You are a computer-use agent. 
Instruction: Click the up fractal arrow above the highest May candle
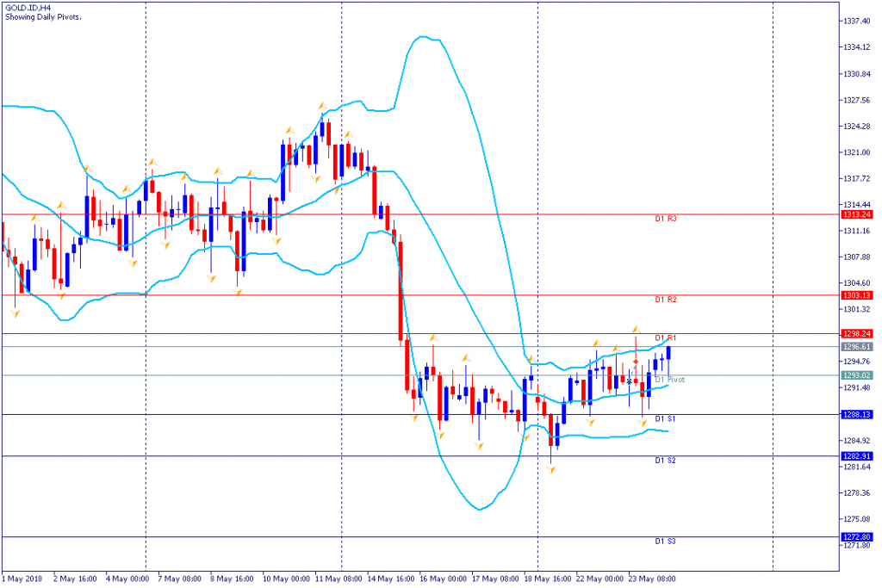click(322, 106)
